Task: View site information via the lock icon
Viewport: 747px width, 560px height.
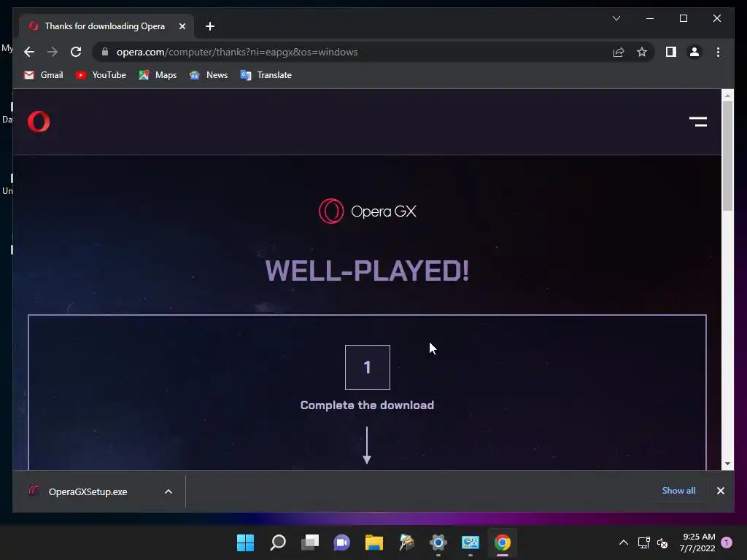Action: (x=105, y=52)
